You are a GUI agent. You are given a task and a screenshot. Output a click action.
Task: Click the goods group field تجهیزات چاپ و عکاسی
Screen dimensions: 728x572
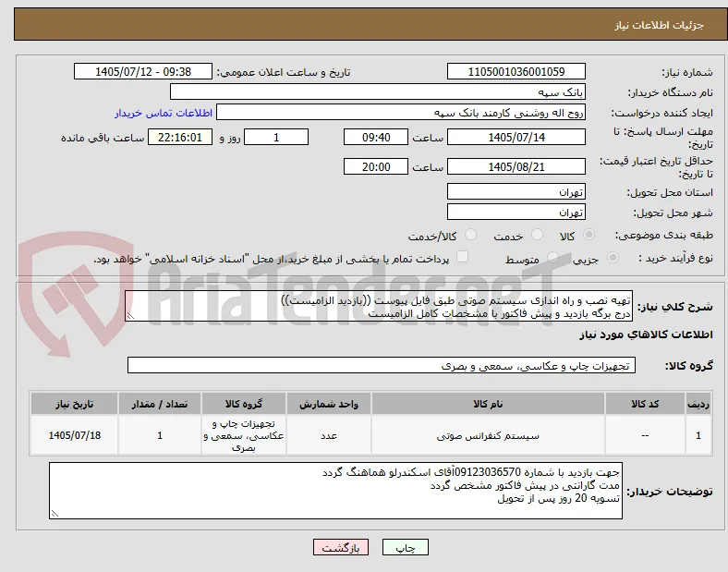pos(382,365)
